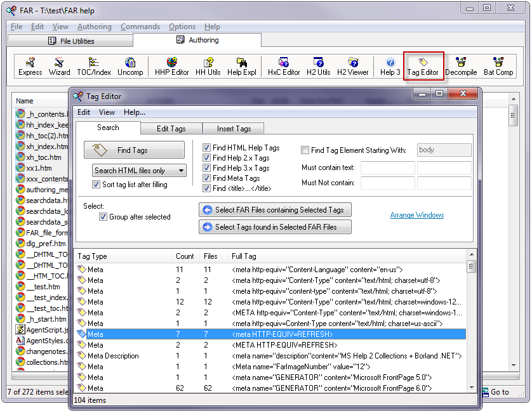Toggle Sort tag list after filling
The height and width of the screenshot is (413, 532).
(x=96, y=185)
